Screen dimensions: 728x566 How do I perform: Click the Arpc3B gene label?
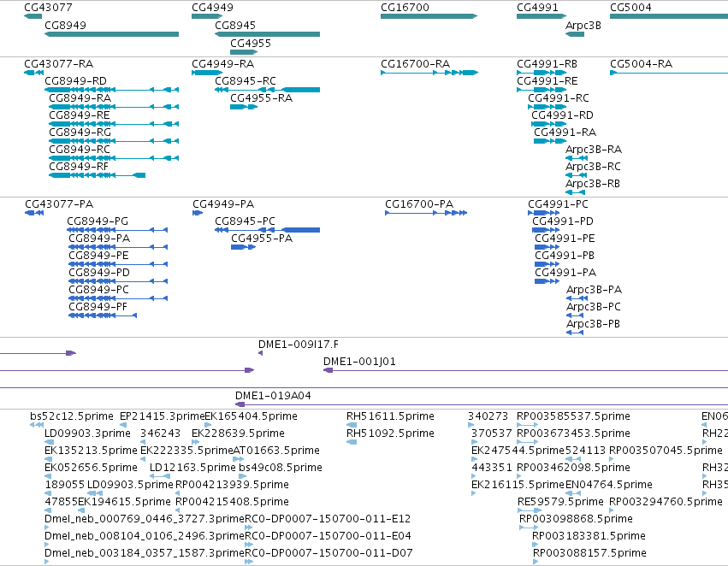[x=583, y=25]
